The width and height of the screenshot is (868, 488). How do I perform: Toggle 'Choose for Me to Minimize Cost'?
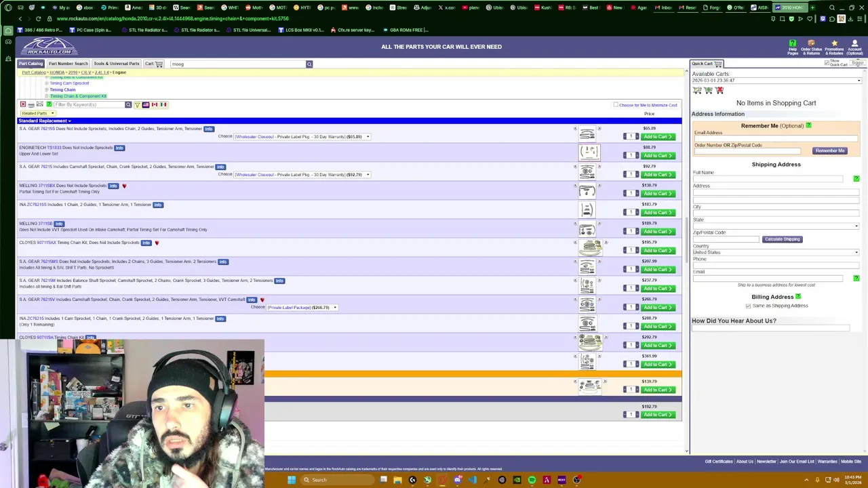[x=616, y=105]
